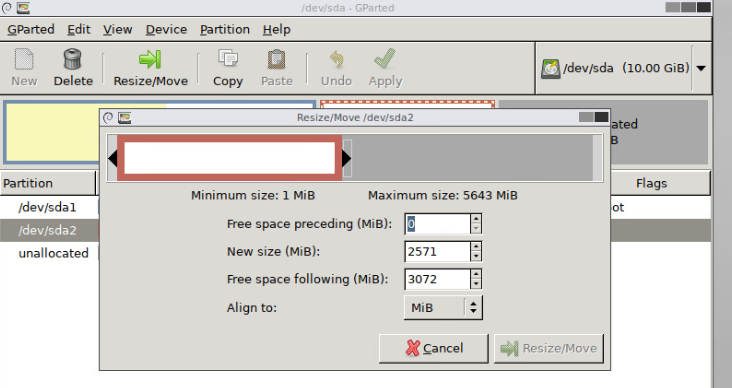Click the gray unallocated block in the disk map

659,132
